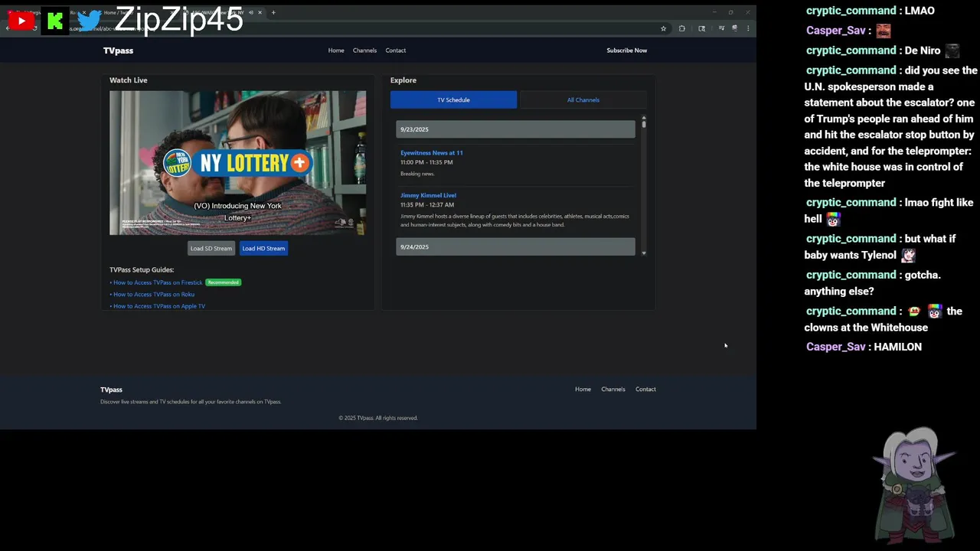Screen dimensions: 980x551
Task: Click the footer Contact link
Action: (645, 389)
